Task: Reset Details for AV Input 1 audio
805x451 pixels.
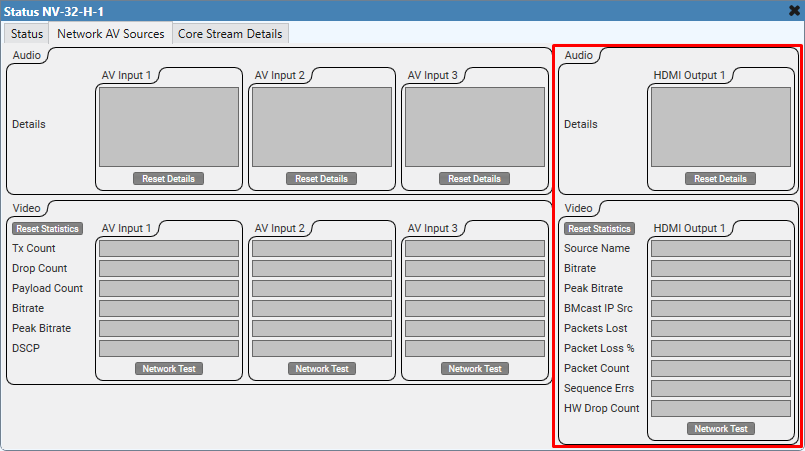Action: pyautogui.click(x=168, y=179)
